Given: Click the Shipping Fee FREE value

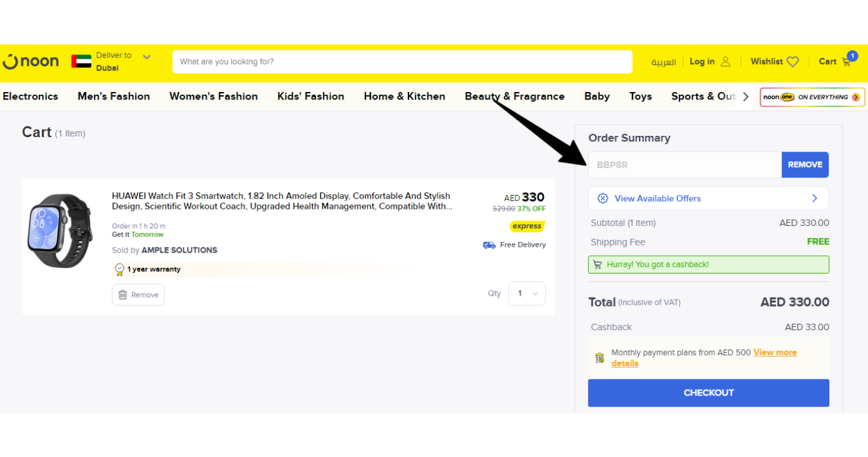Looking at the screenshot, I should pos(818,242).
